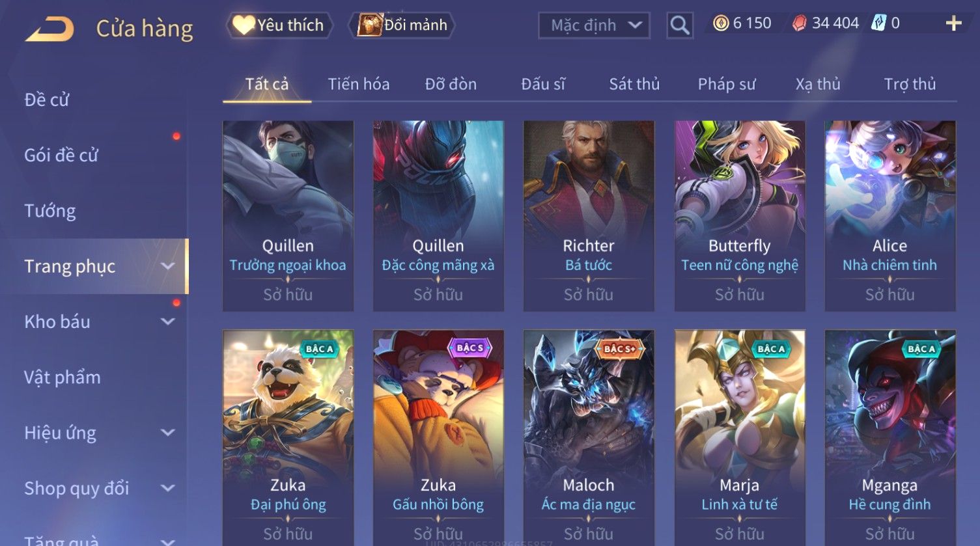The height and width of the screenshot is (546, 980).
Task: Open the search magnifier icon
Action: pyautogui.click(x=679, y=25)
